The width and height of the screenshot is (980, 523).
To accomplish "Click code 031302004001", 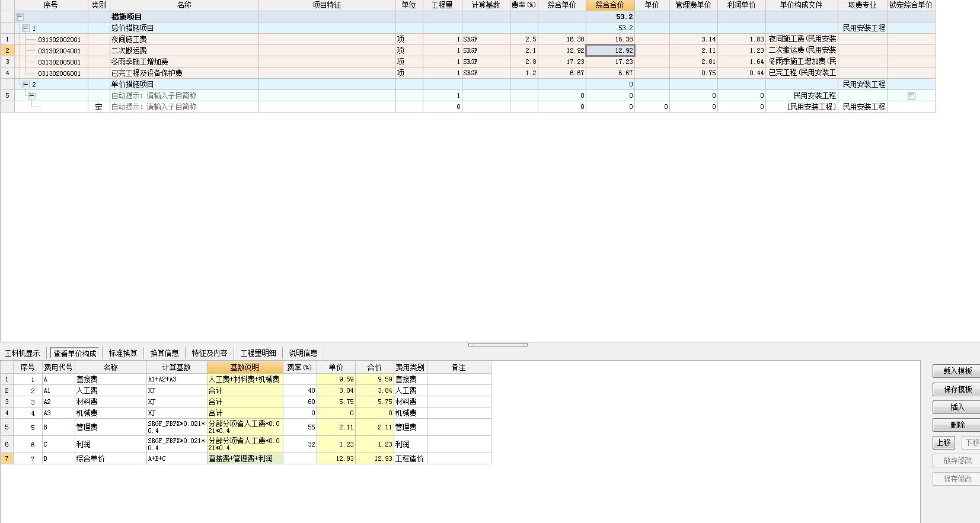I will [x=59, y=51].
